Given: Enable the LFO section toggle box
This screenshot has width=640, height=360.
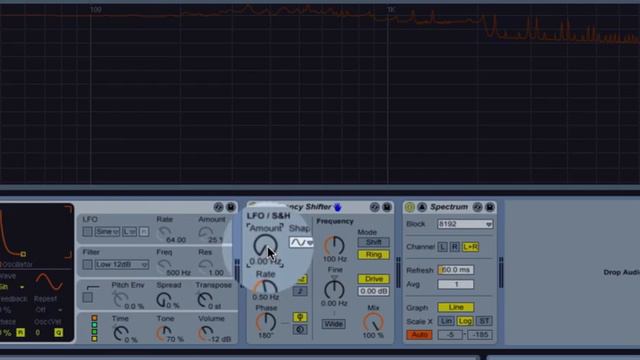Looking at the screenshot, I should pyautogui.click(x=87, y=232).
